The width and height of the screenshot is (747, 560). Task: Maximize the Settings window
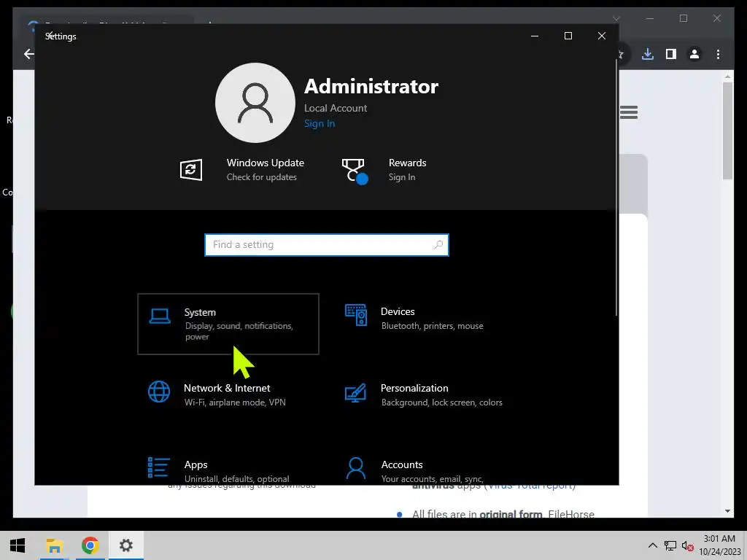click(x=568, y=36)
